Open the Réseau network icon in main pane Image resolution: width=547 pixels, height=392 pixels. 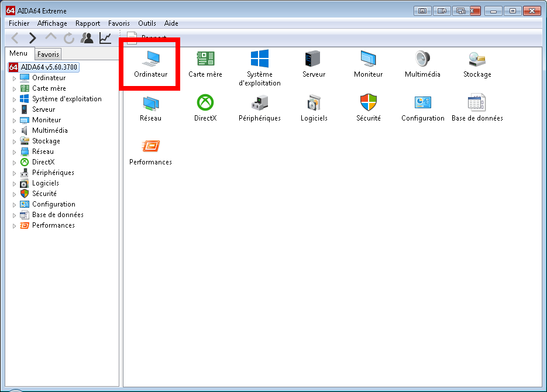[x=151, y=103]
